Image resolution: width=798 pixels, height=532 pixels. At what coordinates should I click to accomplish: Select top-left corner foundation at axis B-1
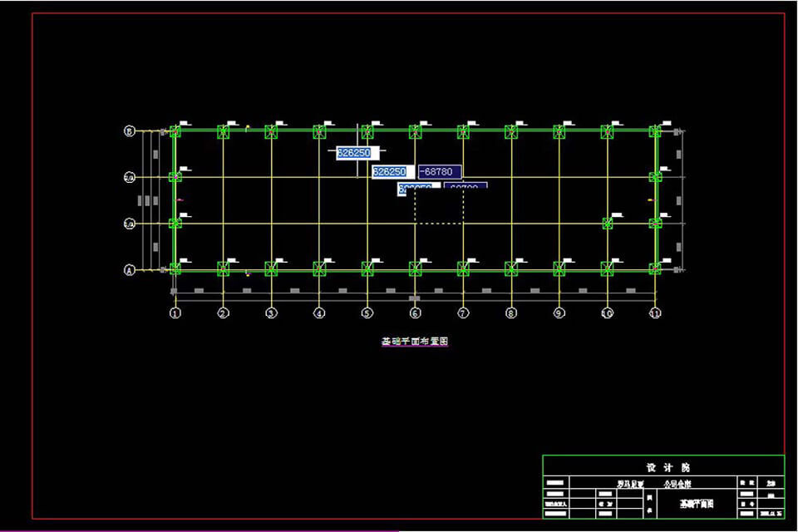(x=175, y=131)
